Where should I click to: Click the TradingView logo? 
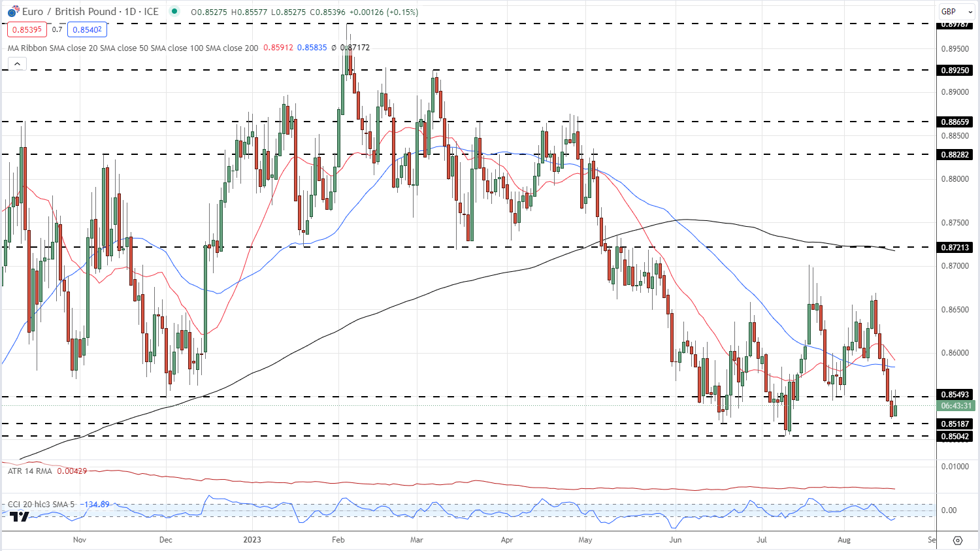click(x=18, y=516)
